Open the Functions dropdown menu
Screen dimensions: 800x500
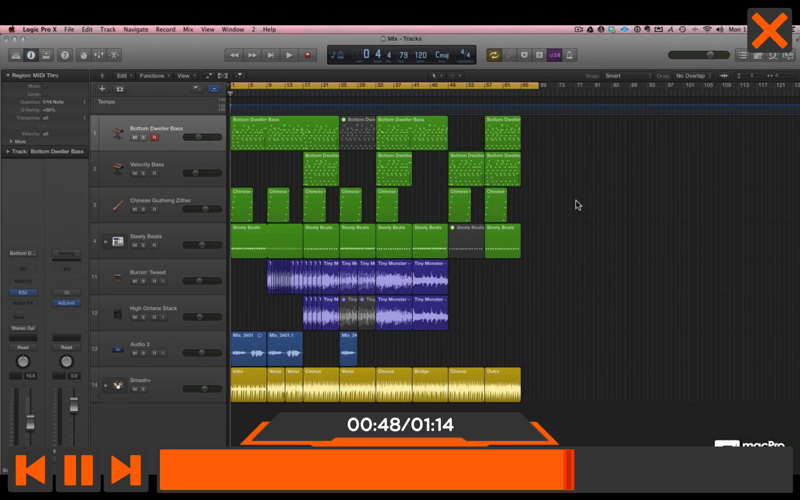click(x=155, y=76)
